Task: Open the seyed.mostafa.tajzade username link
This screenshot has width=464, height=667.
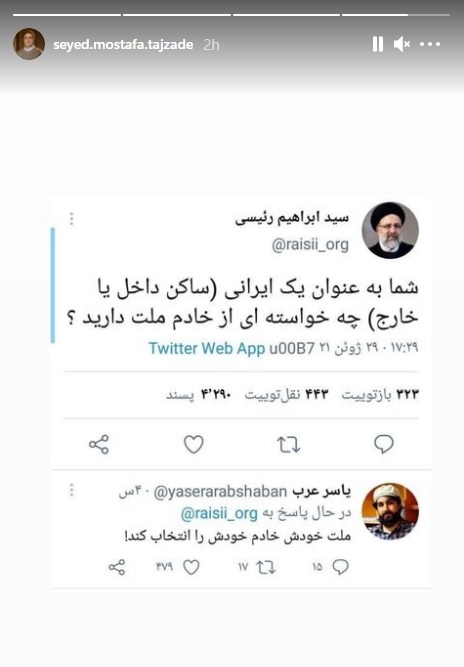Action: click(x=123, y=45)
